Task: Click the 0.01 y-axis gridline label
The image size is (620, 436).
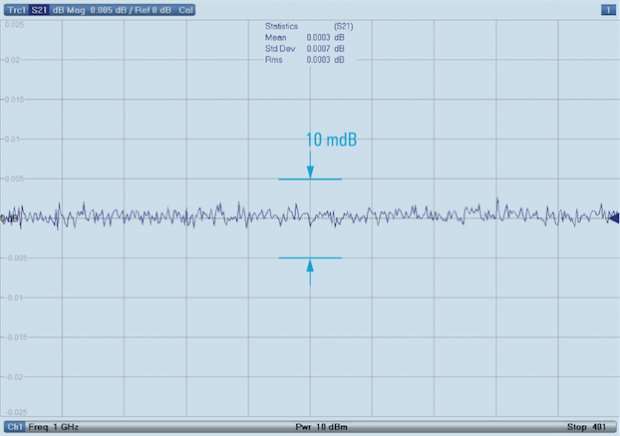Action: click(10, 139)
